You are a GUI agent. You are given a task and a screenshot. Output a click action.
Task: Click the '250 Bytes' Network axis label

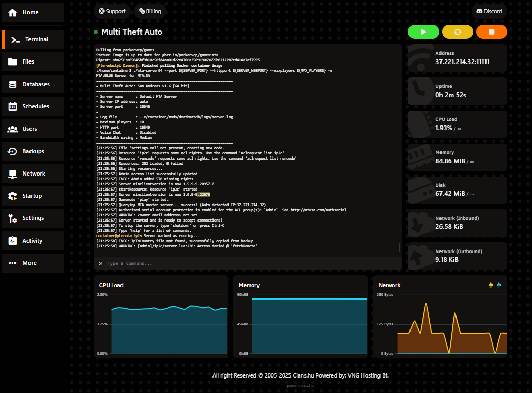[x=385, y=295]
